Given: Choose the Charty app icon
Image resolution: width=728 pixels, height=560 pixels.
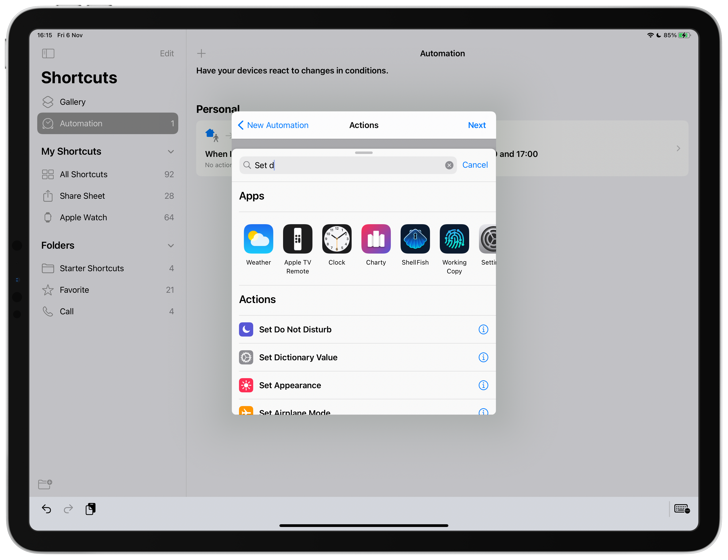Looking at the screenshot, I should [x=376, y=239].
